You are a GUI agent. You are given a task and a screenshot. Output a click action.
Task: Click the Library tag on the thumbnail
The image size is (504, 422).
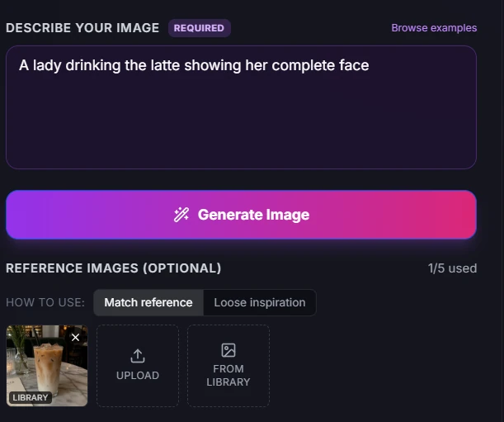pyautogui.click(x=31, y=397)
